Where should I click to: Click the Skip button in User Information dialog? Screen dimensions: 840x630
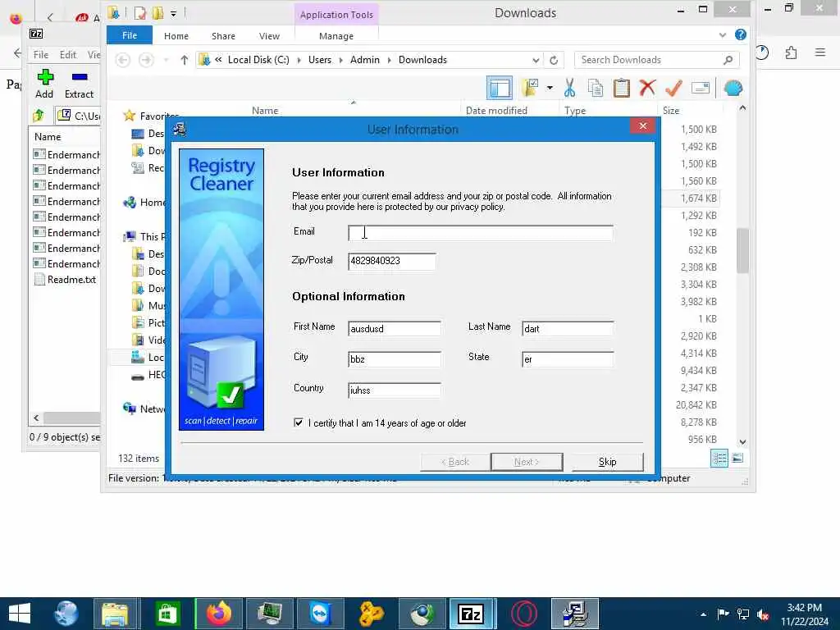click(x=608, y=462)
